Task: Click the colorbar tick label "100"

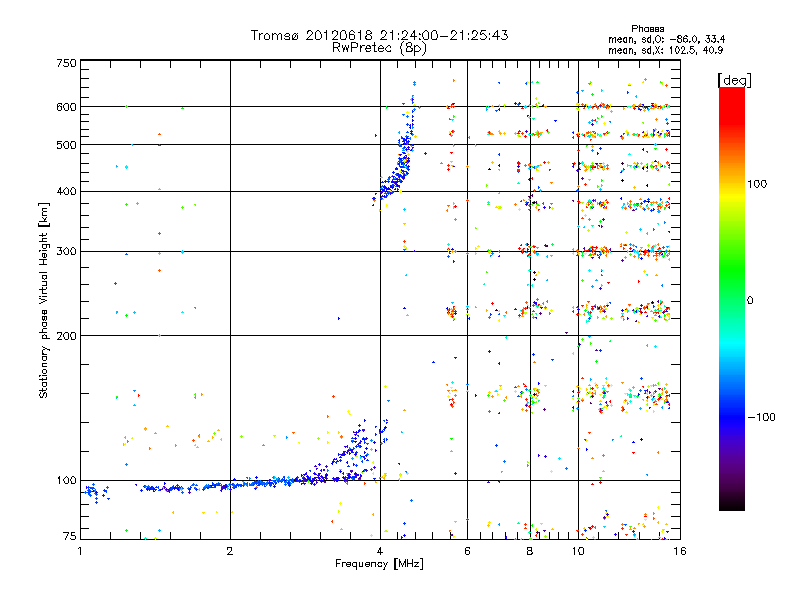Action: click(x=757, y=184)
